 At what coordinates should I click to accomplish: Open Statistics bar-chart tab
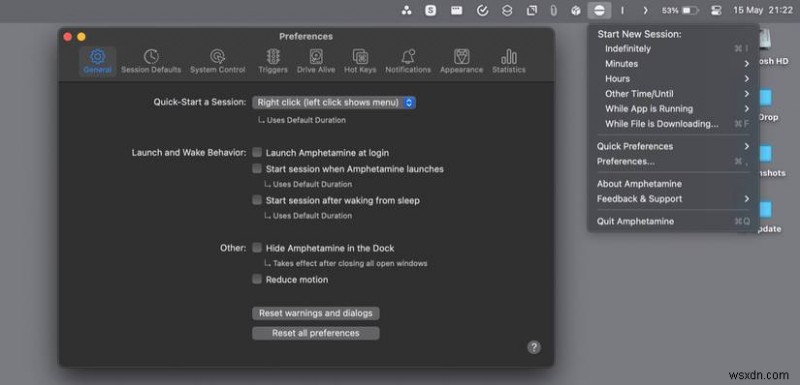(509, 61)
